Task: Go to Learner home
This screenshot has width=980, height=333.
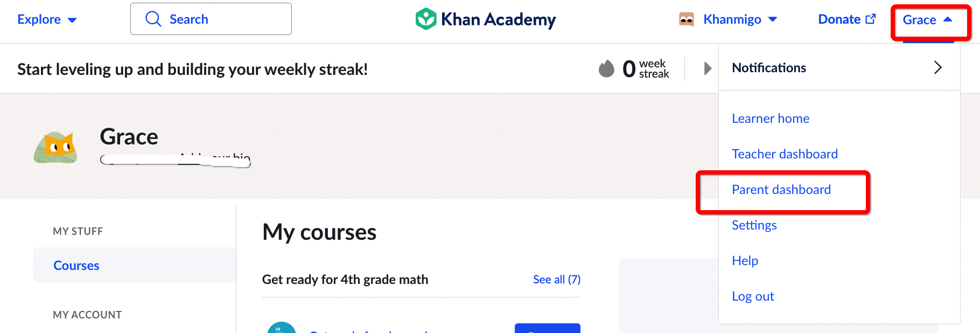Action: pos(771,119)
